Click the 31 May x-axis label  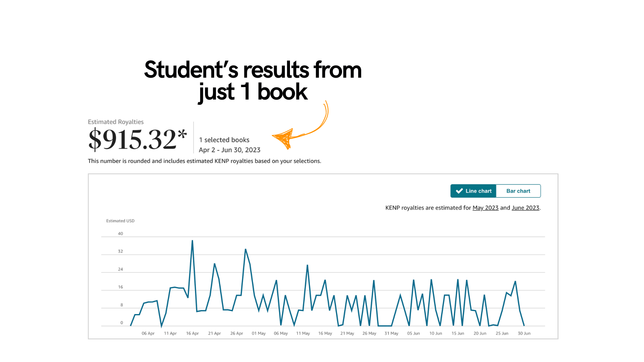(x=391, y=333)
